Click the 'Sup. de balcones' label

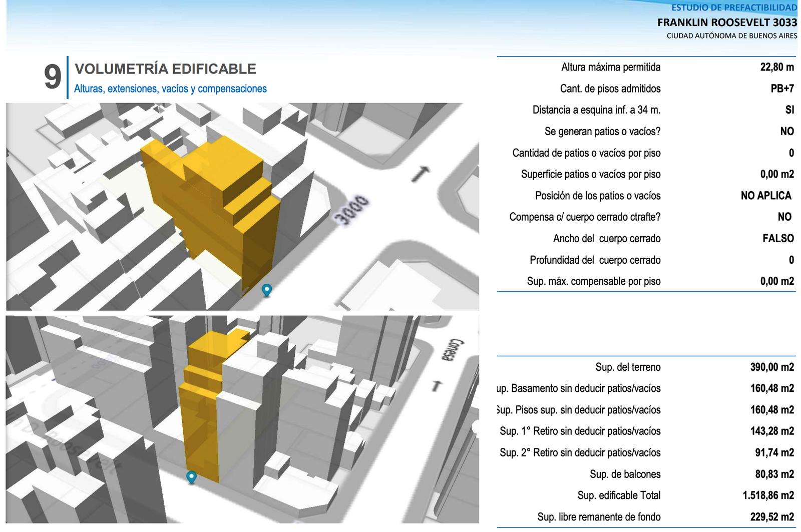625,474
